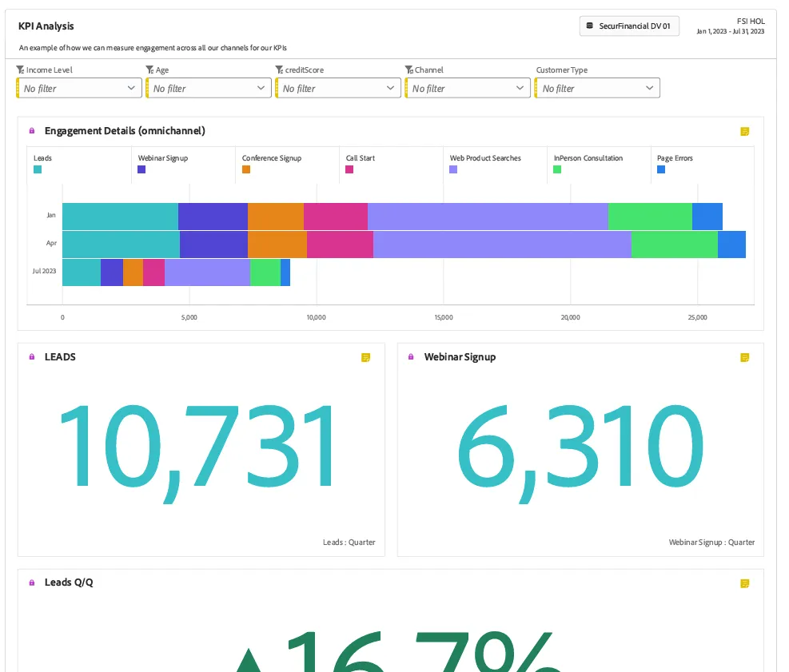The width and height of the screenshot is (789, 672).
Task: Select the Webinar Signup legend label
Action: 163,158
